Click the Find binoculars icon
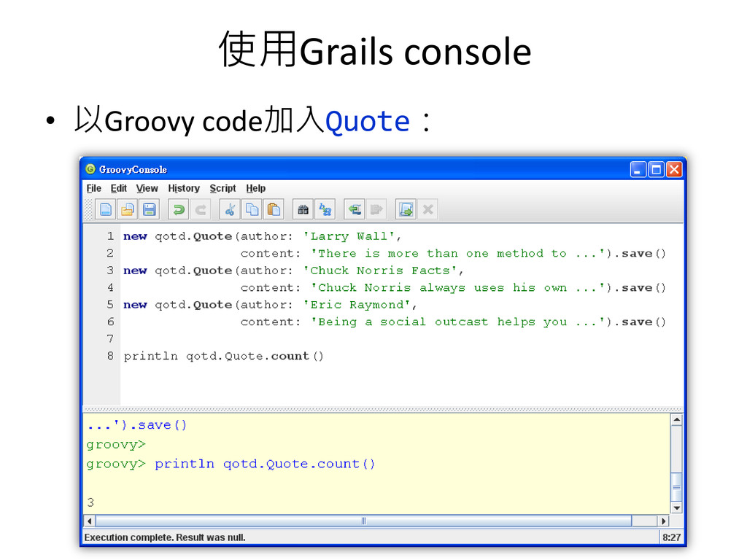 click(x=303, y=209)
